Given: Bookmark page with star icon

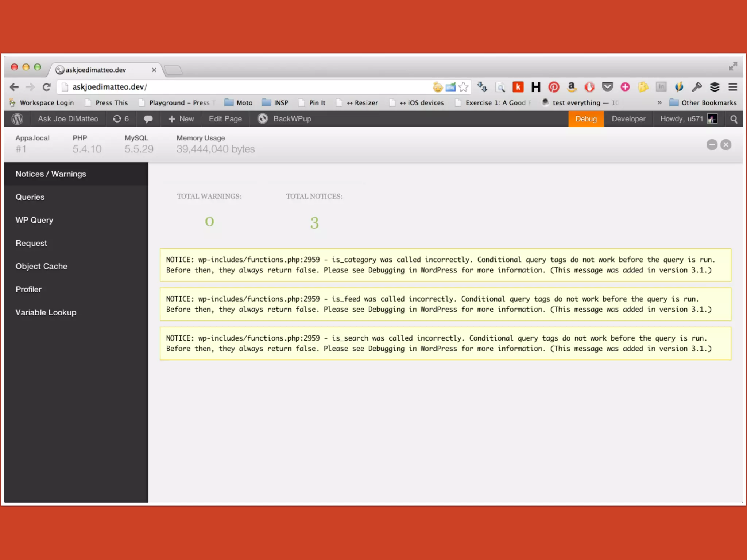Looking at the screenshot, I should pyautogui.click(x=464, y=87).
